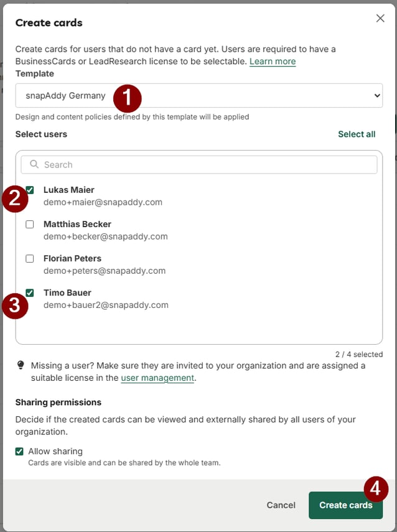397x532 pixels.
Task: Open the Template dropdown snapAddy Germany
Action: [x=199, y=96]
